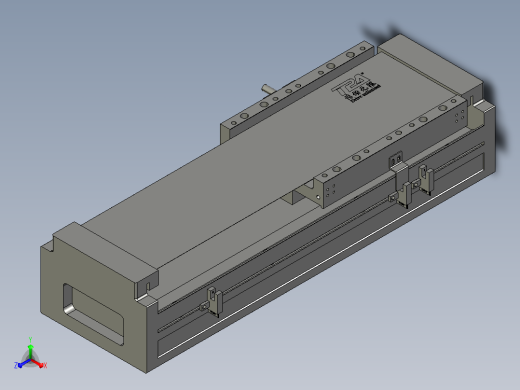Select the raised end block at the far end
The image size is (520, 390).
(x=431, y=66)
